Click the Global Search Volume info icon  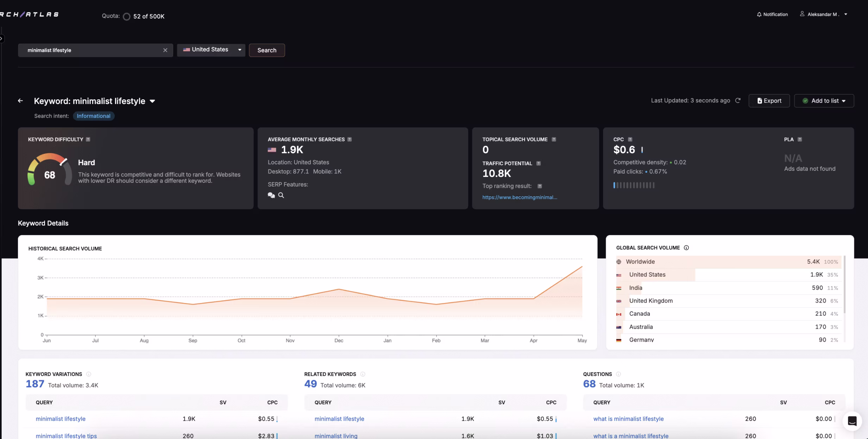click(x=686, y=248)
